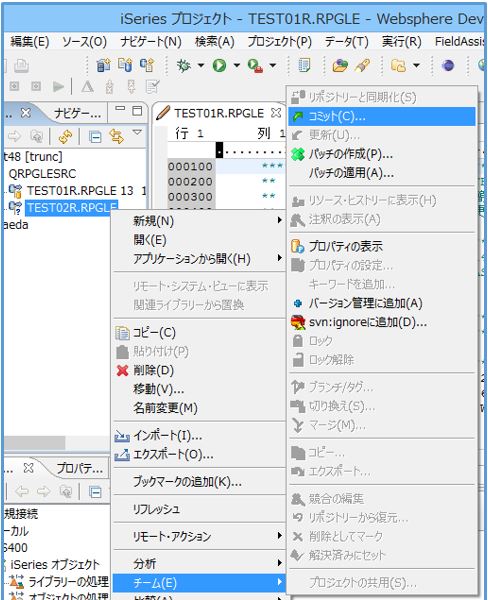The image size is (488, 600).
Task: Click the third copy-arrow toolbar icon
Action: (x=147, y=65)
